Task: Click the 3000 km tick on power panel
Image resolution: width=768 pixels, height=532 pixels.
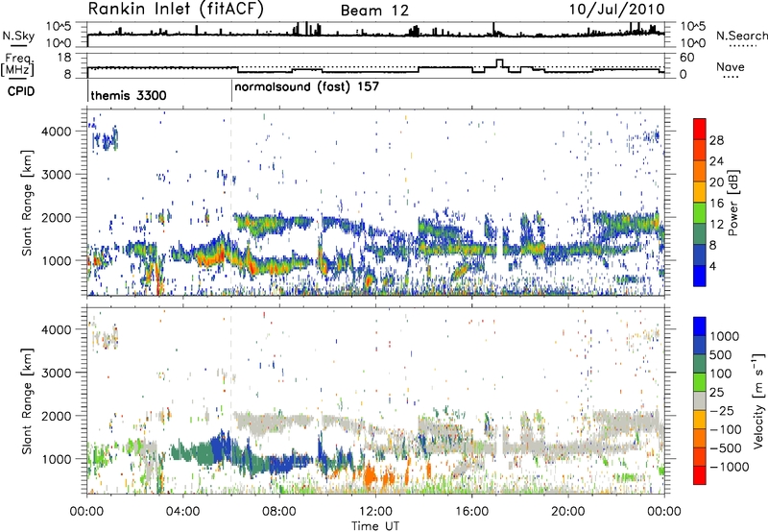Action: [56, 175]
